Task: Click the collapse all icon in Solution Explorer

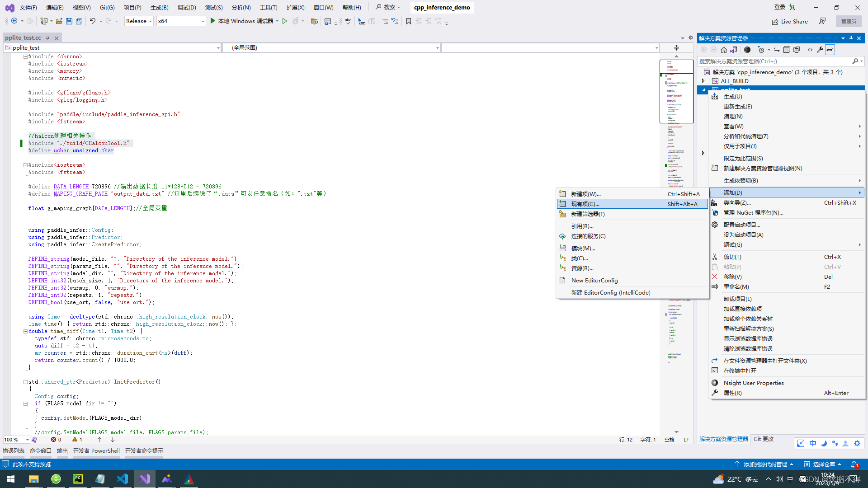Action: 787,50
